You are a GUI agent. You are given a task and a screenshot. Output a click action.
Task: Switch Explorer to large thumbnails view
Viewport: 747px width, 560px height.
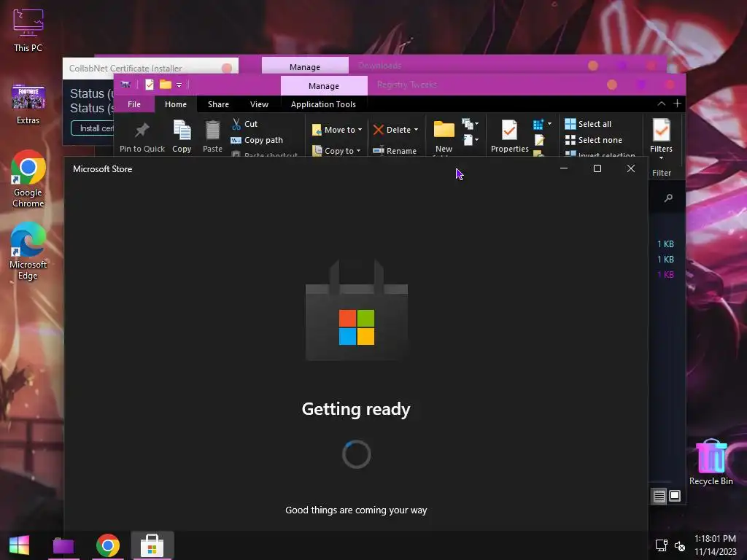(675, 496)
